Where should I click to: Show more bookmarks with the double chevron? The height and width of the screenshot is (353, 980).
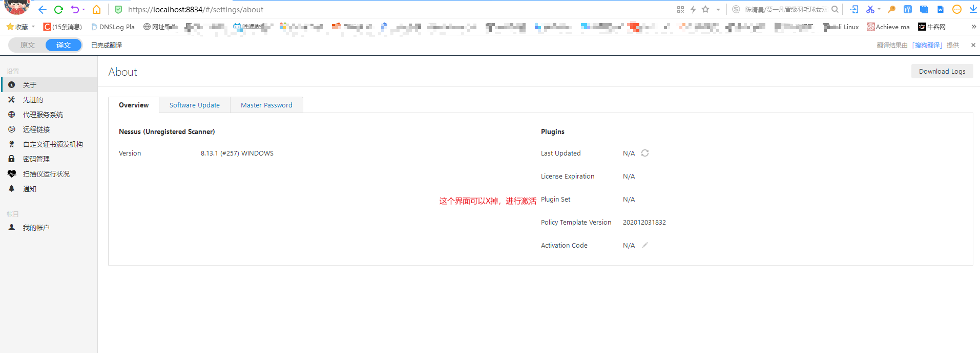973,27
